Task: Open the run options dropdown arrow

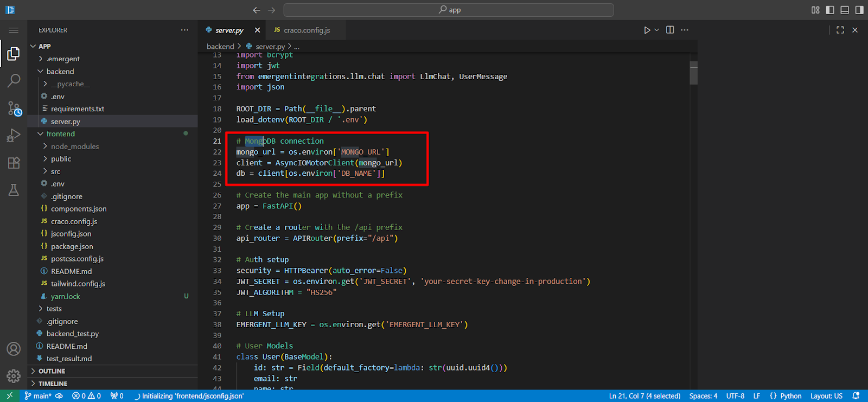Action: click(656, 30)
